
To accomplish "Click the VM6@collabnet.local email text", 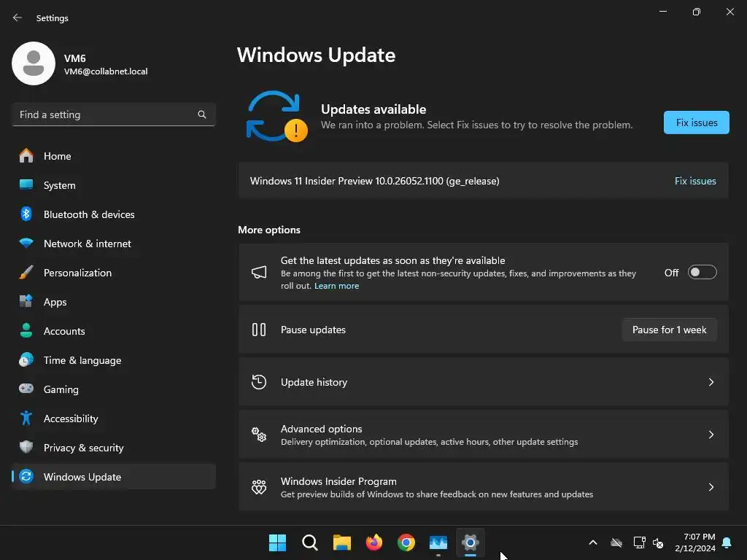I will click(x=106, y=71).
